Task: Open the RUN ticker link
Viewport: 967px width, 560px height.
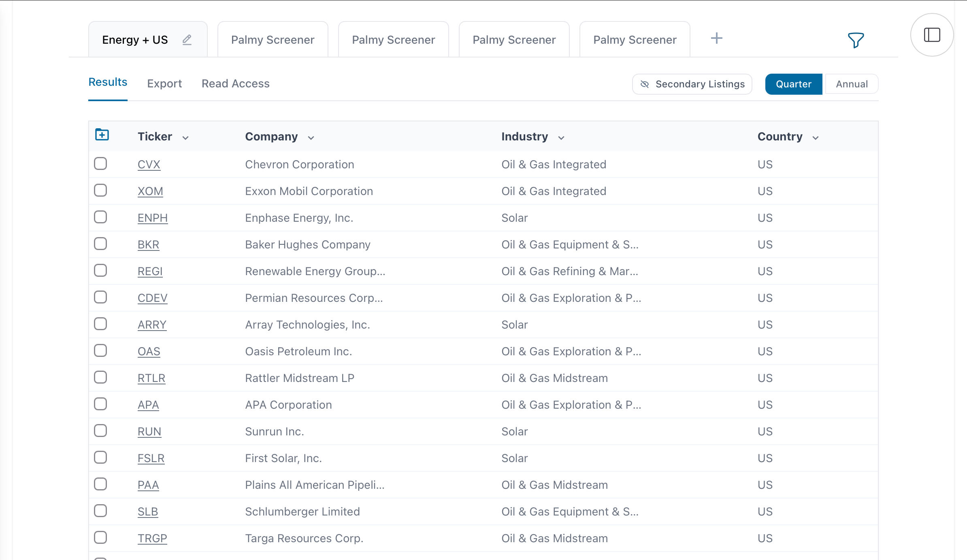Action: coord(149,432)
